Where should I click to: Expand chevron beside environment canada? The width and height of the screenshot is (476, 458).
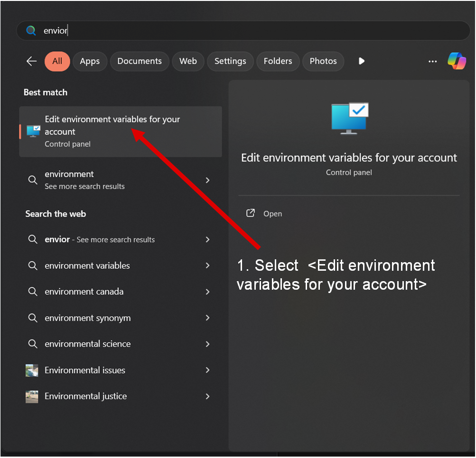[x=207, y=292]
